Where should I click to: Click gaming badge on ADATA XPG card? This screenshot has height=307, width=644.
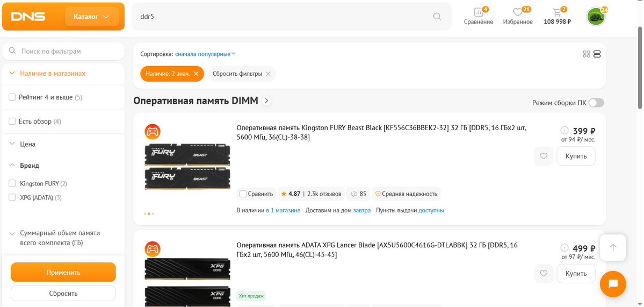[153, 249]
